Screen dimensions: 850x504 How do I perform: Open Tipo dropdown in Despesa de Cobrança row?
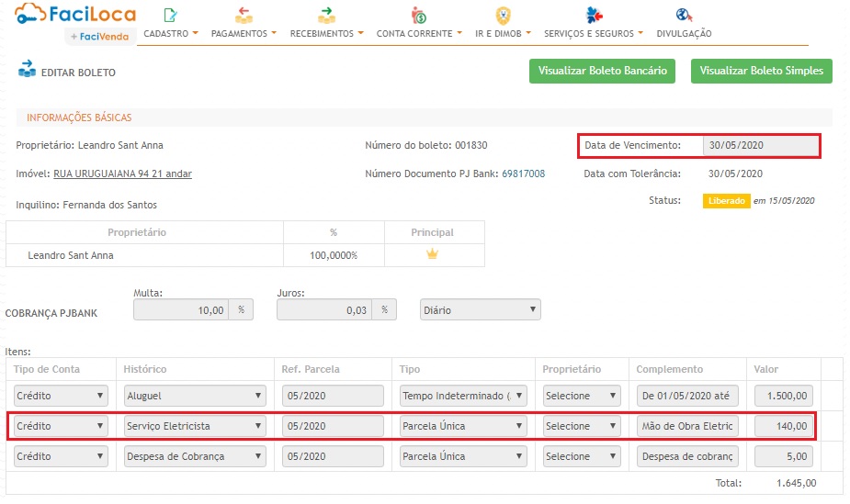tap(463, 456)
